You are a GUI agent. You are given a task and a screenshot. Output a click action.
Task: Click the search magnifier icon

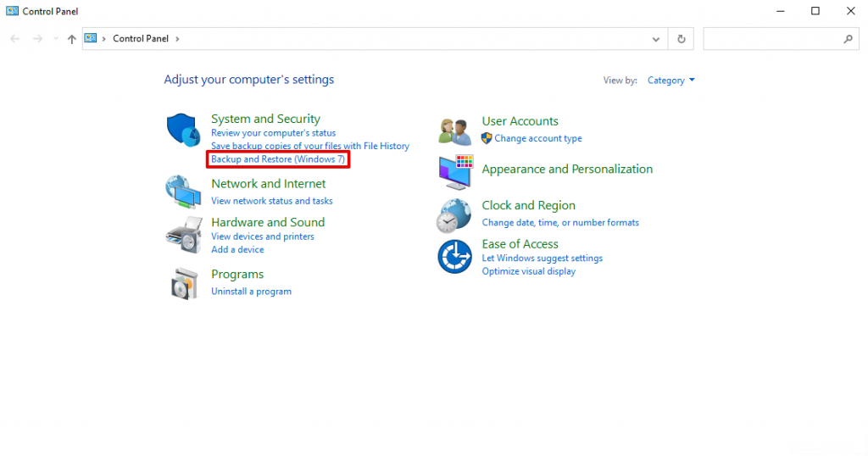pyautogui.click(x=848, y=39)
